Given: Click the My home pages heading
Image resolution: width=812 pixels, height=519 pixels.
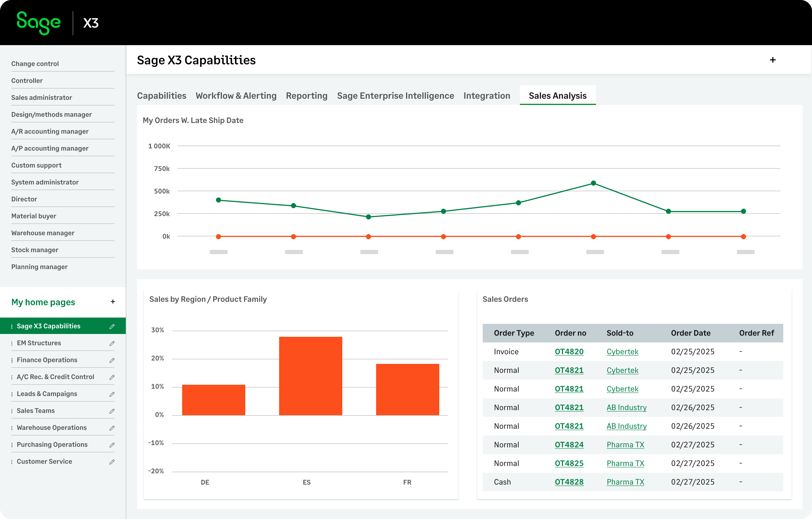Looking at the screenshot, I should [43, 302].
